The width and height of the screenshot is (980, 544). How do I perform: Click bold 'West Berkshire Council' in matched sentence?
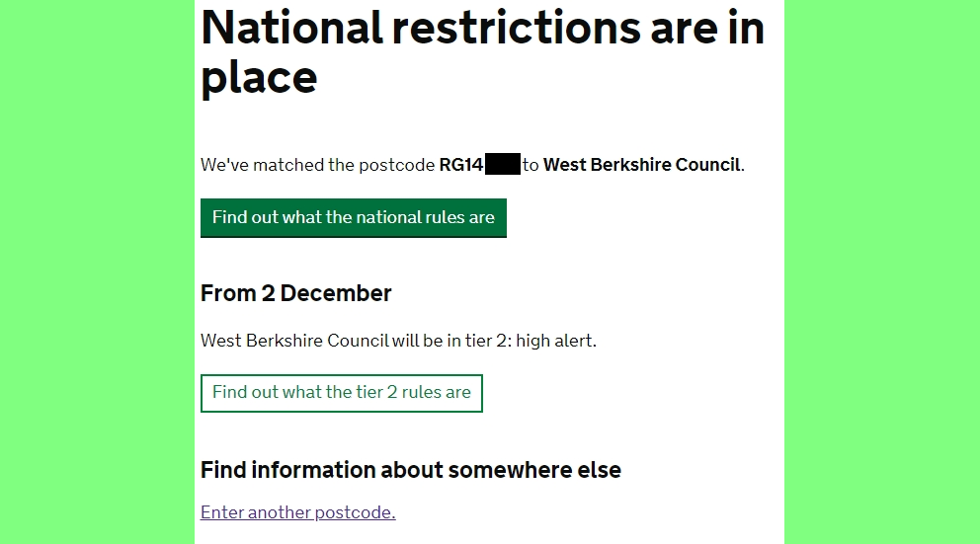pos(642,165)
